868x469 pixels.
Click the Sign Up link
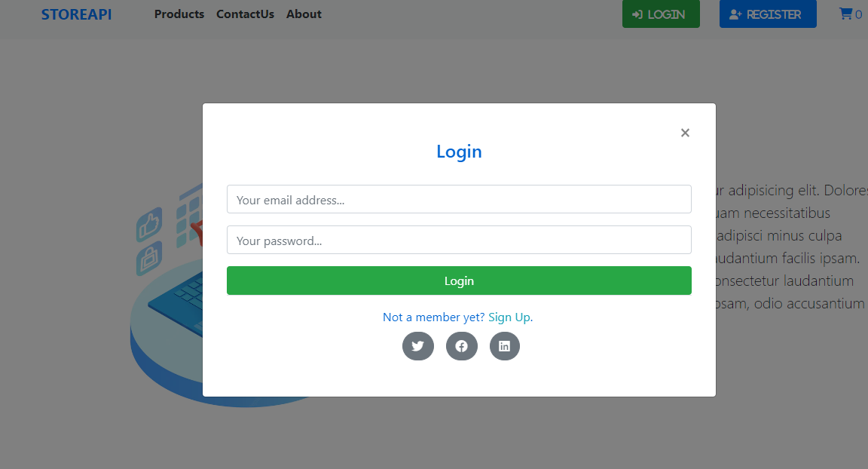(x=509, y=317)
